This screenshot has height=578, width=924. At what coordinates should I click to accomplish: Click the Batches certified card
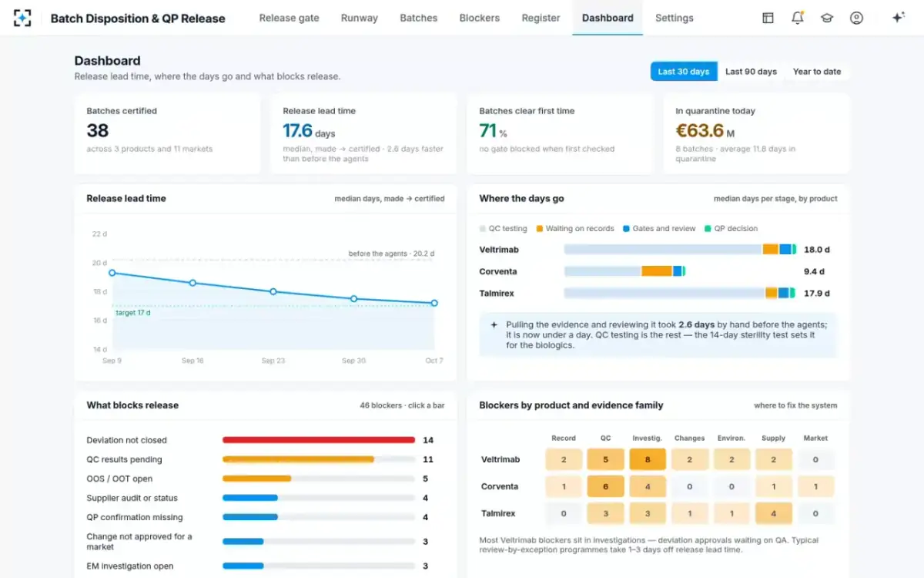(167, 134)
